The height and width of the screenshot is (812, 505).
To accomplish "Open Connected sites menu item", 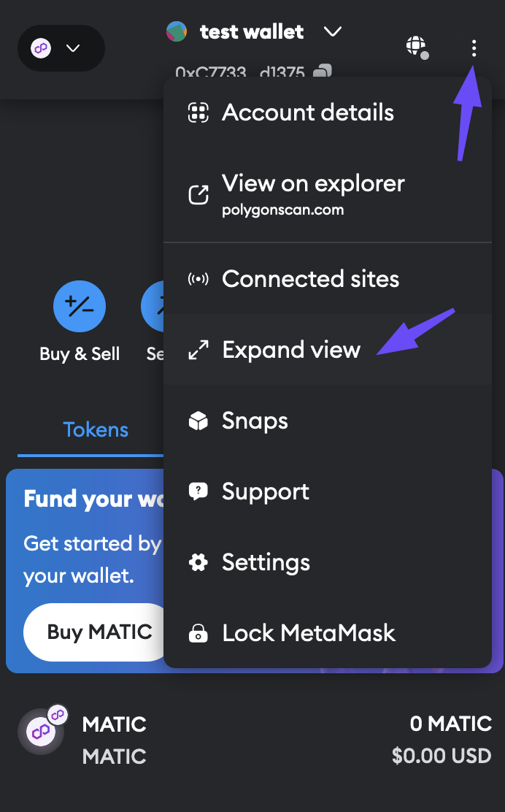I will tap(310, 279).
